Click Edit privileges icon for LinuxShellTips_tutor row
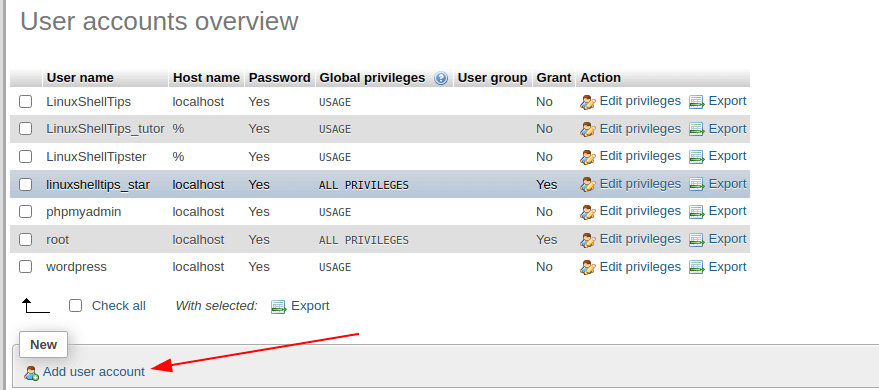Image resolution: width=879 pixels, height=390 pixels. click(x=587, y=129)
